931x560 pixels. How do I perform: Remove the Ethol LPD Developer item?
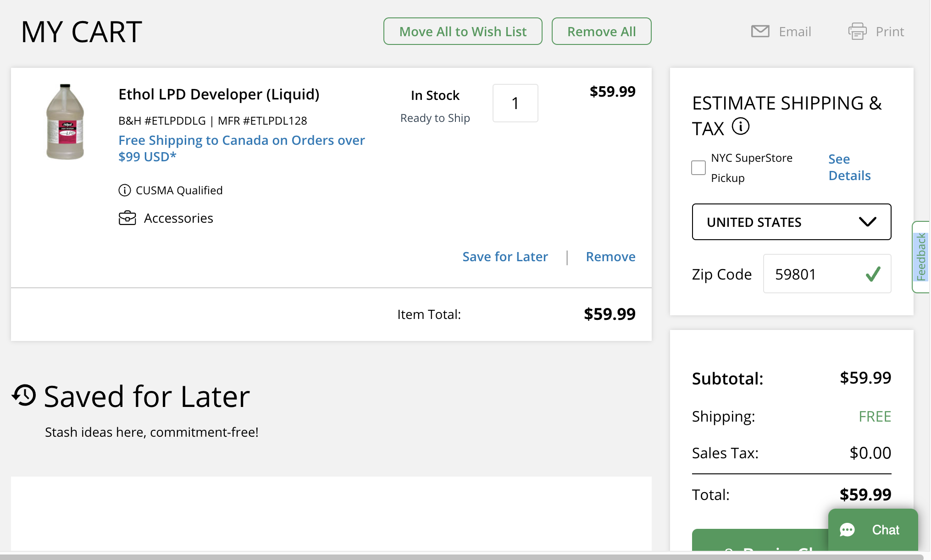(610, 257)
